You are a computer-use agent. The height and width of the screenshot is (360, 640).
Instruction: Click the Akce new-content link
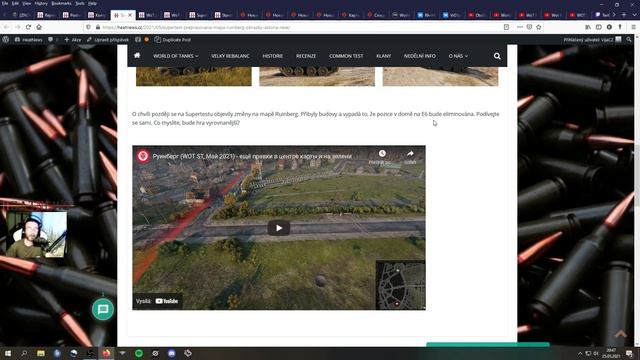(x=73, y=40)
